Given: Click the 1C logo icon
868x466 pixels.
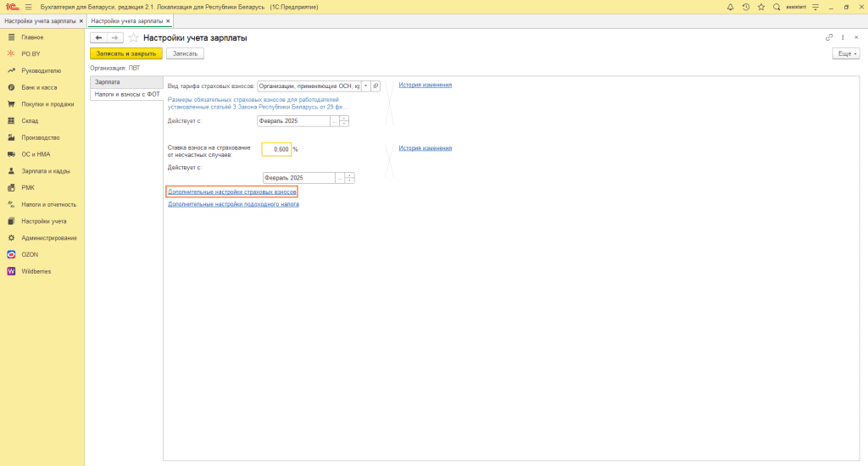Looking at the screenshot, I should pyautogui.click(x=12, y=7).
